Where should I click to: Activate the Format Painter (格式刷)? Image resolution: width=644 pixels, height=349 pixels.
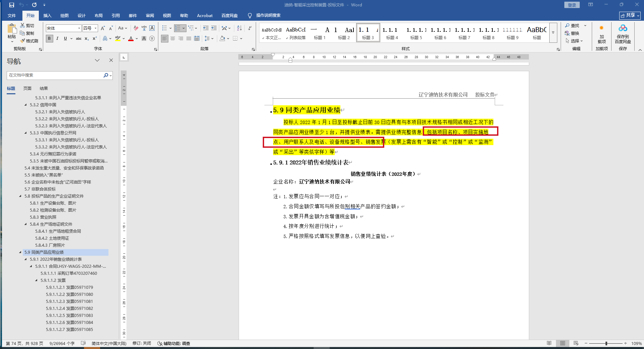click(29, 41)
